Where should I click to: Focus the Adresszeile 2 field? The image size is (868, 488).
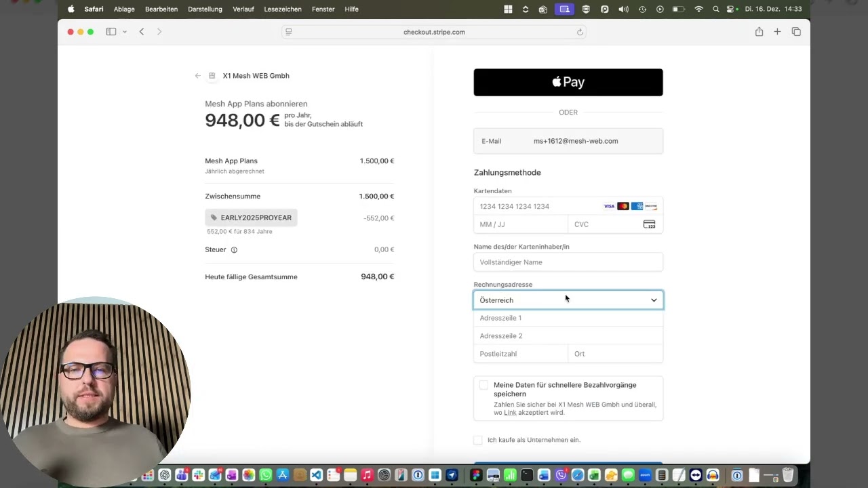pyautogui.click(x=568, y=336)
